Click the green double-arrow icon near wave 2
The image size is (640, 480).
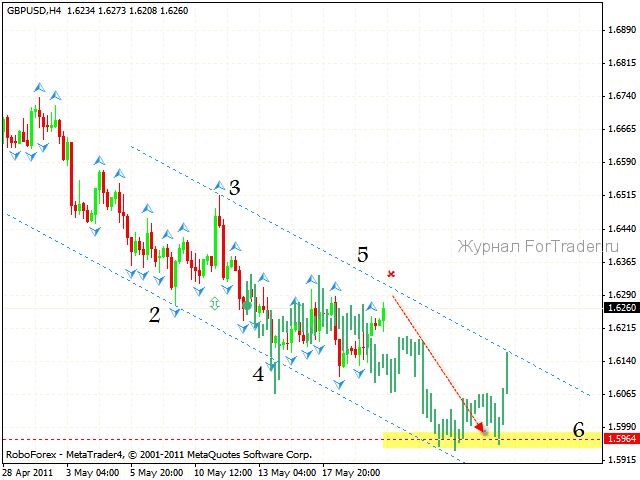point(214,302)
